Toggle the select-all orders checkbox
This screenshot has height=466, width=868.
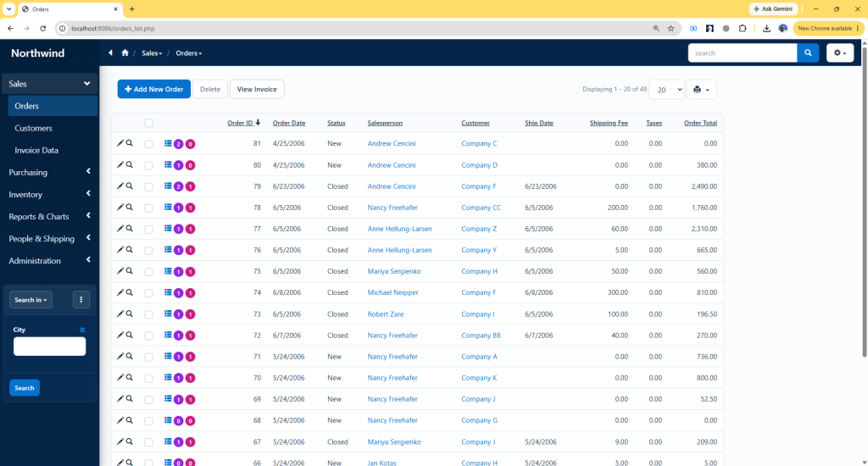click(x=149, y=124)
